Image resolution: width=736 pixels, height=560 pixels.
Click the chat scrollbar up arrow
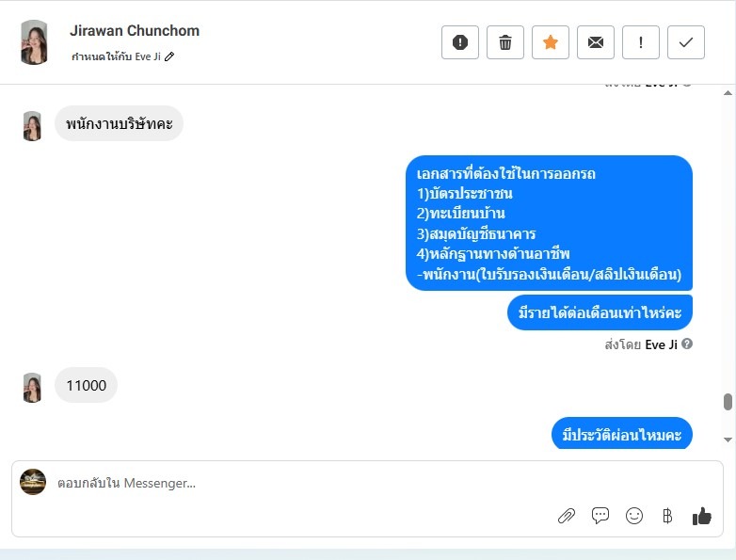pyautogui.click(x=728, y=93)
